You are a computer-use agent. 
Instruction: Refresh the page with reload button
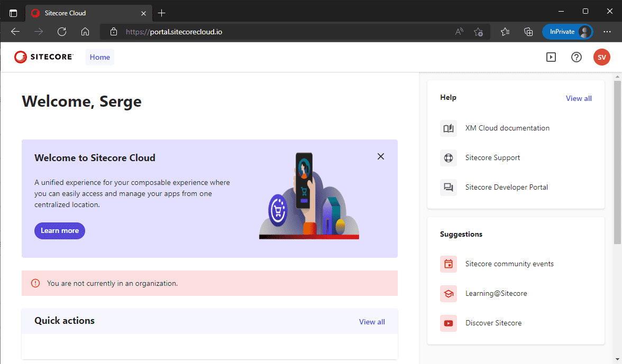click(x=62, y=32)
